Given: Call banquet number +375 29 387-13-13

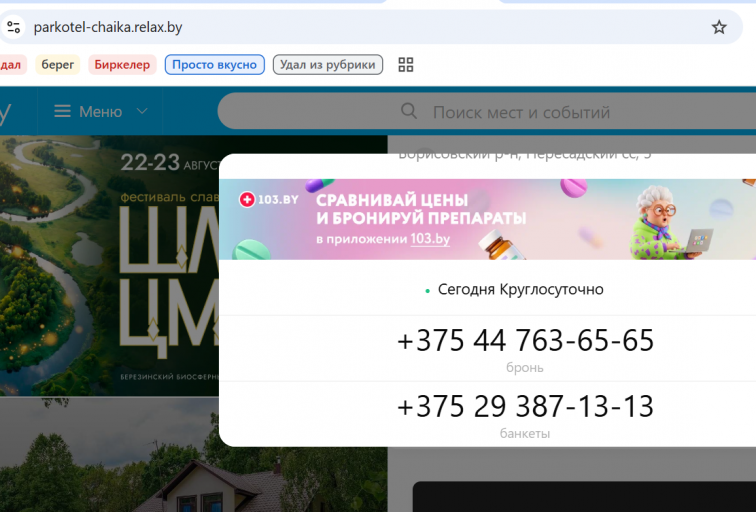Looking at the screenshot, I should pos(525,406).
